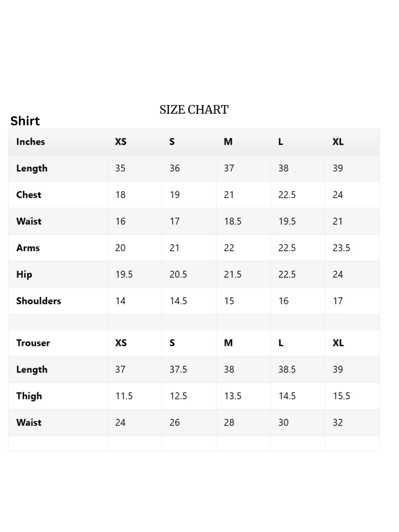Image resolution: width=399 pixels, height=532 pixels.
Task: Select Thigh value 15.5 for XL
Action: click(342, 396)
